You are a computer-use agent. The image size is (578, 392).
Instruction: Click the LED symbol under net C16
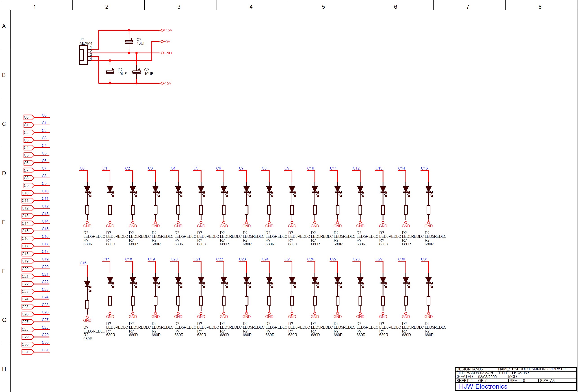(87, 284)
